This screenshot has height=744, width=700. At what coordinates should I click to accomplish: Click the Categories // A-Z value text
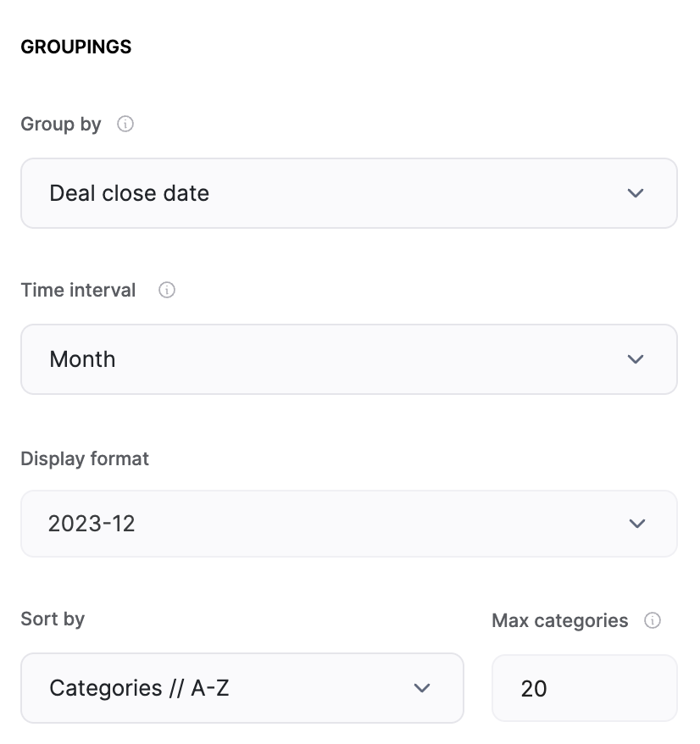tap(139, 688)
